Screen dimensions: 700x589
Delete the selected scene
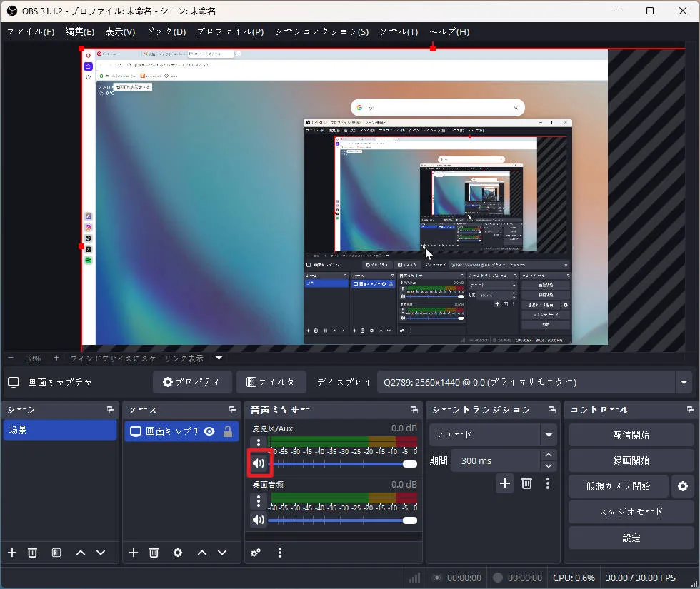point(33,553)
